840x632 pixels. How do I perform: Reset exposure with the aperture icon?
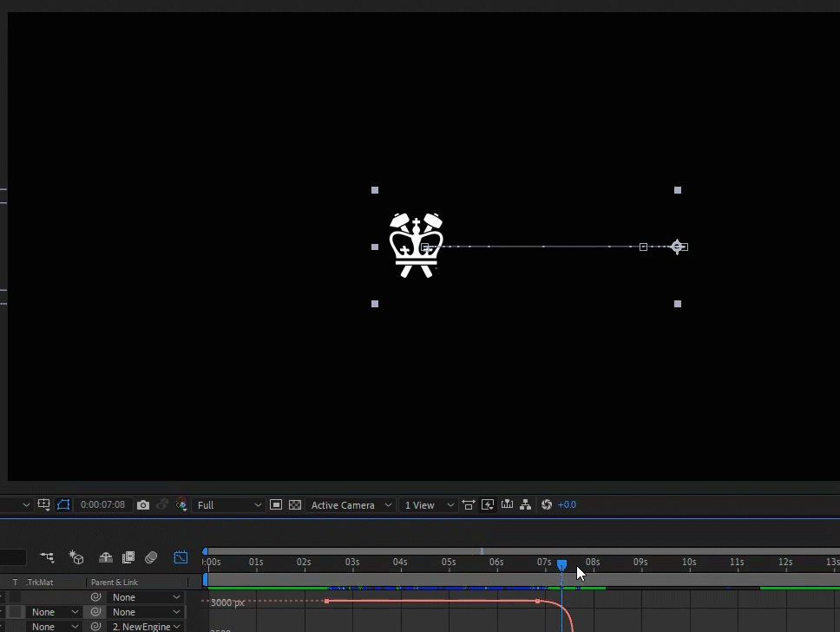point(547,505)
